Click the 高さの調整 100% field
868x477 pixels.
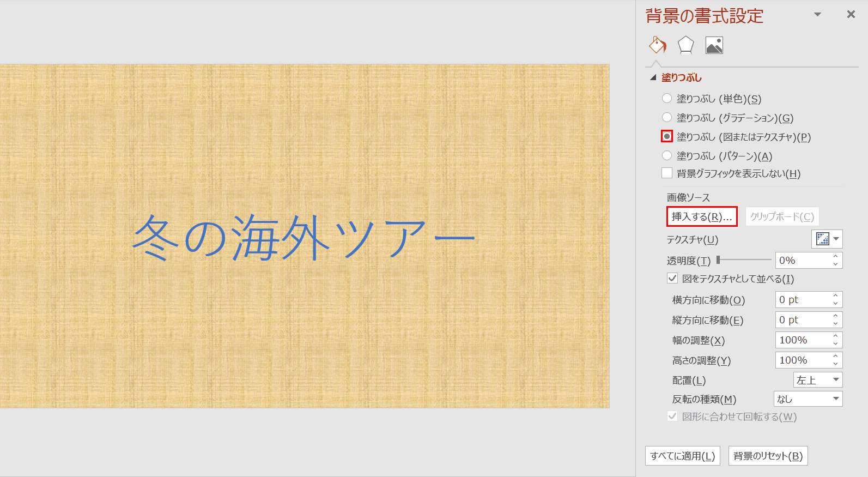coord(802,360)
